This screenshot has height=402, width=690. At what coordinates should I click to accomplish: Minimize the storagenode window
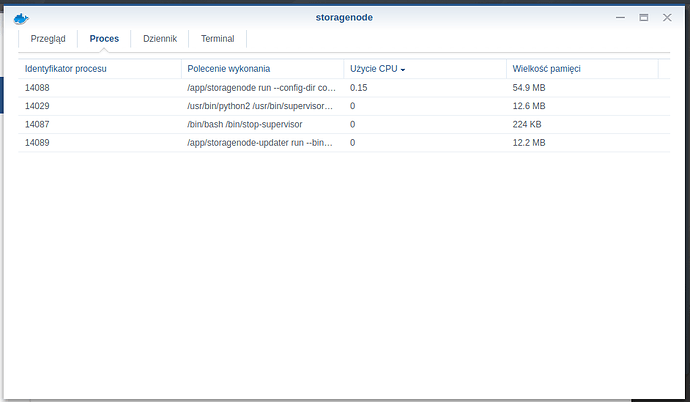(620, 18)
